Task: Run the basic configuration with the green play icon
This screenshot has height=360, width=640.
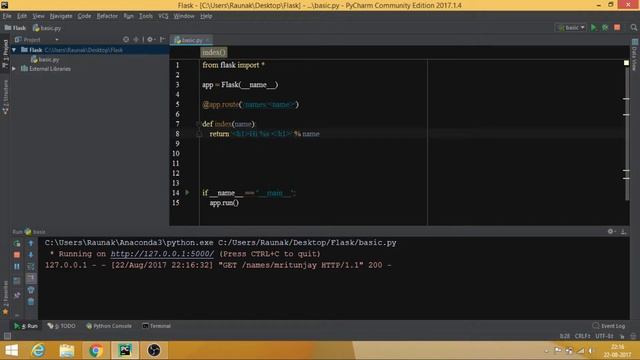Action: tap(593, 27)
